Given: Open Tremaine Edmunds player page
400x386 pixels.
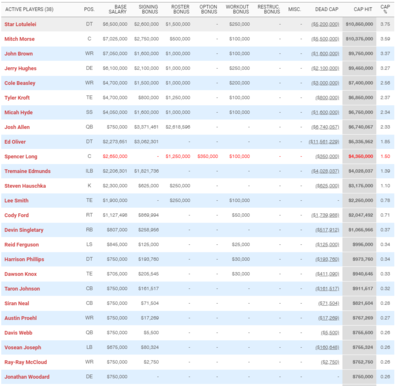Looking at the screenshot, I should (27, 171).
